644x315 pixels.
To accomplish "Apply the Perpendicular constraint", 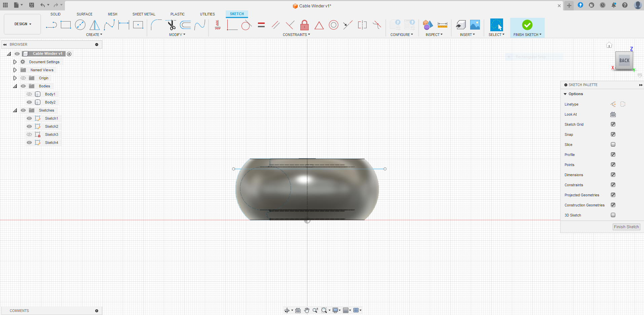I will [290, 25].
